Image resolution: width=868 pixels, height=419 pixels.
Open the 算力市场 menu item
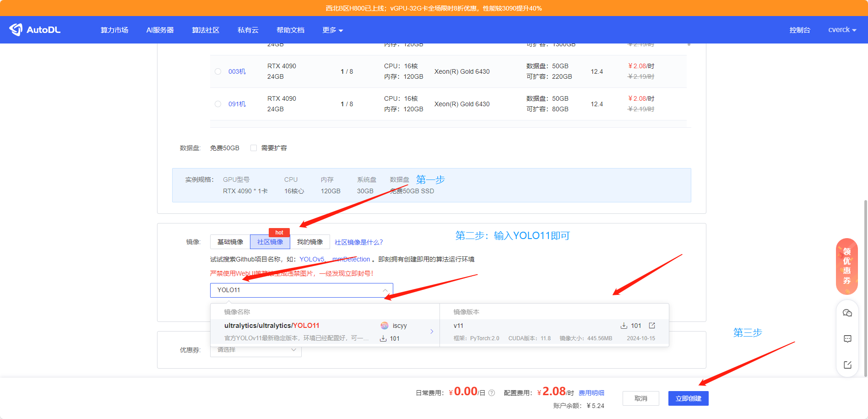point(114,30)
